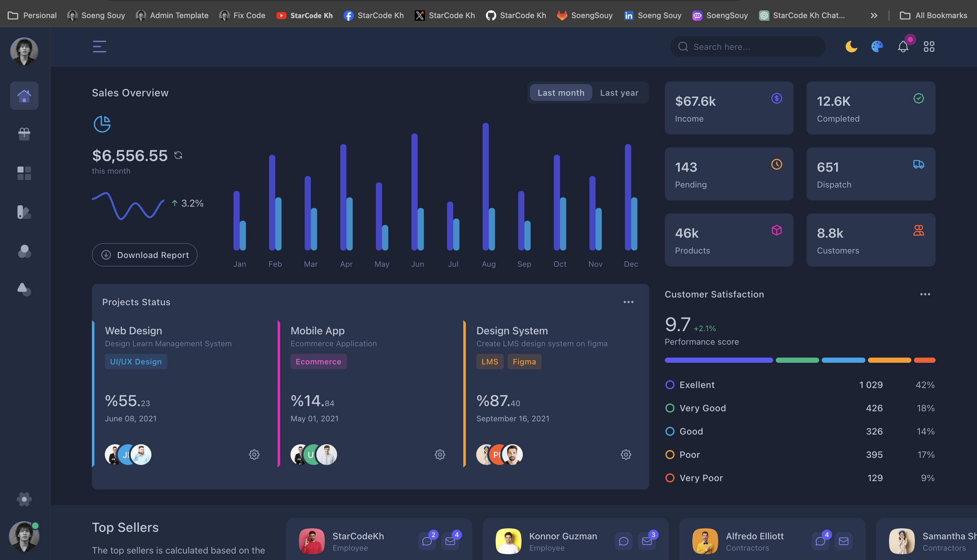Screen dimensions: 977x560
Task: Open the GitHub StarCode Kh bookmark
Action: coord(516,16)
